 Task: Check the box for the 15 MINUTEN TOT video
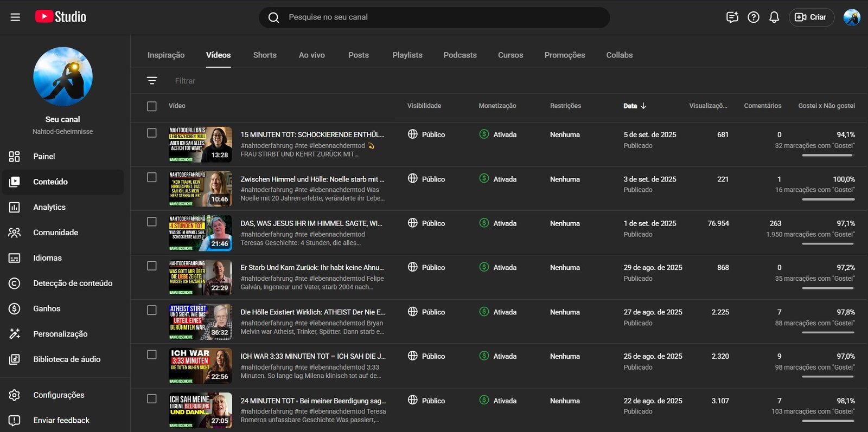[152, 133]
